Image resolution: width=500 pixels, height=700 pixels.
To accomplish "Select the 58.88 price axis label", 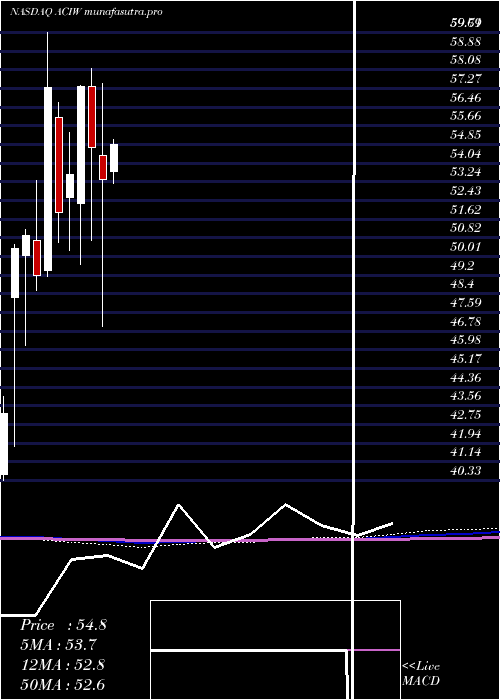I will (466, 42).
